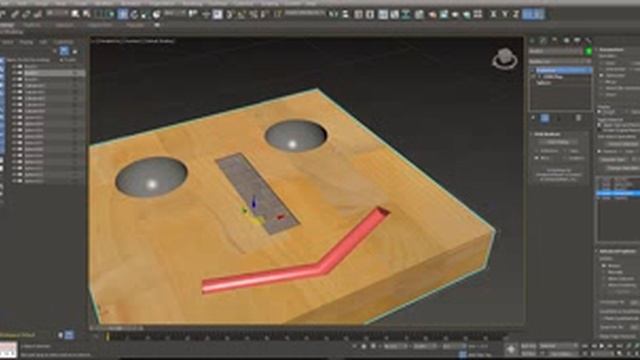
Task: Click the Play Animation button
Action: [x=601, y=346]
